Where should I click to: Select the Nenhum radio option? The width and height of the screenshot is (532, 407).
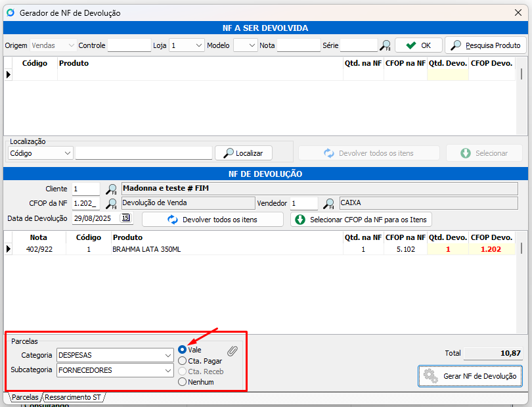pos(183,381)
